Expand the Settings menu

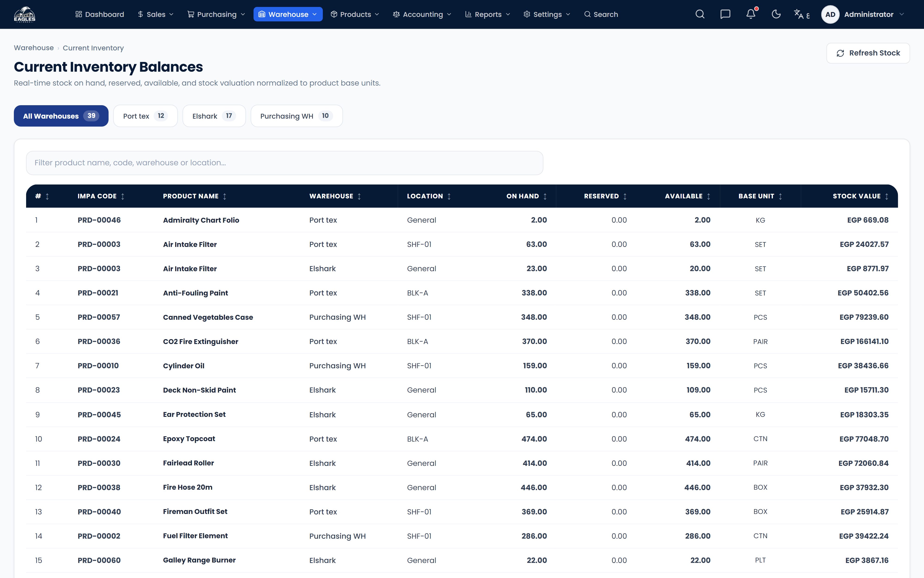point(547,15)
